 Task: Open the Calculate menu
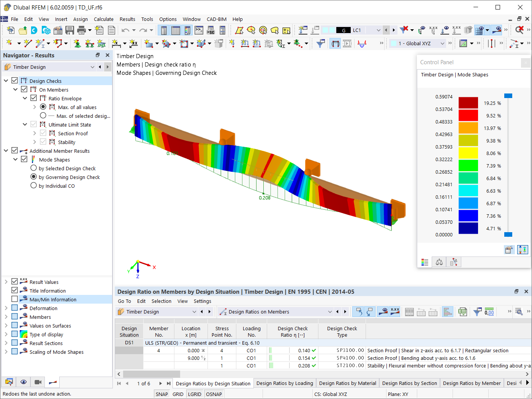[104, 19]
